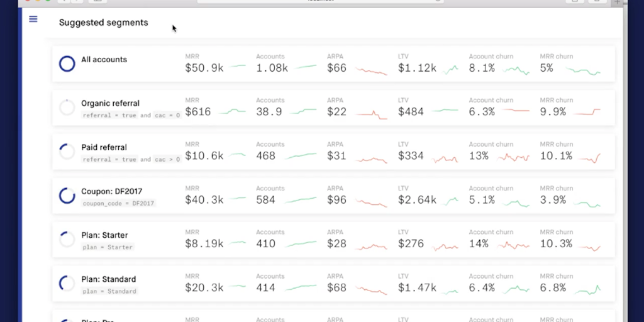This screenshot has width=644, height=322.
Task: Click the Plan: Standard ring icon
Action: 67,284
